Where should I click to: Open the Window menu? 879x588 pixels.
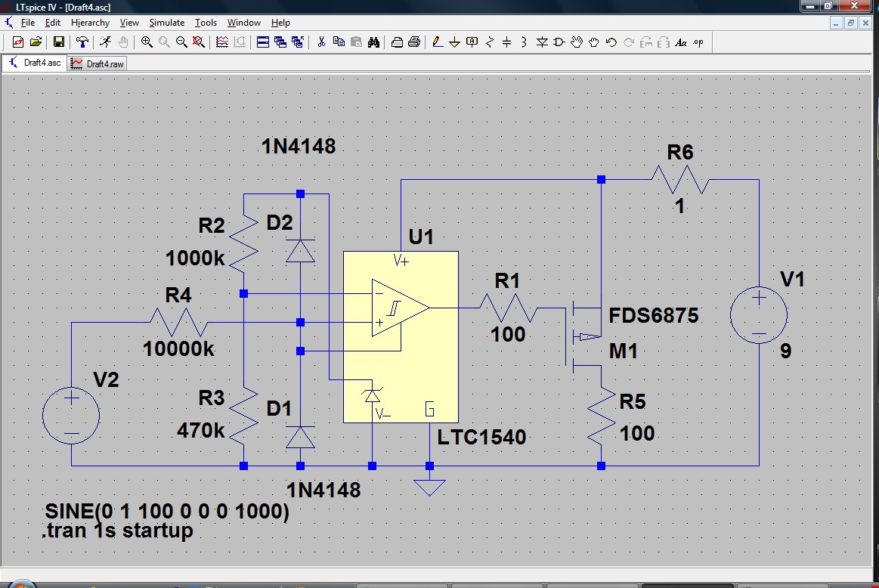244,23
